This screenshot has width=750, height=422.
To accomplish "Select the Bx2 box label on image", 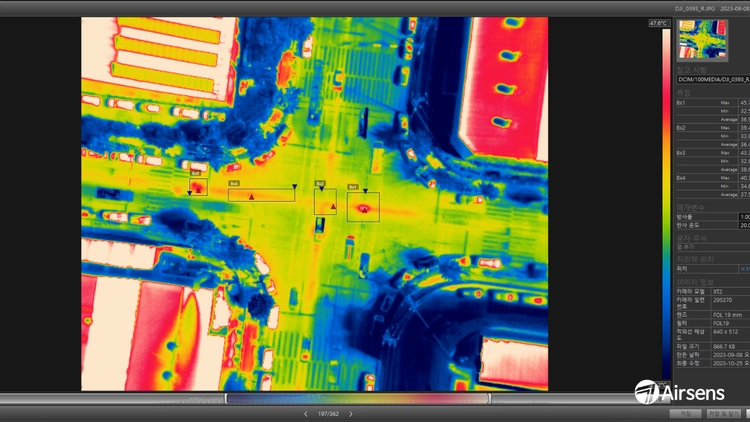I will click(320, 184).
